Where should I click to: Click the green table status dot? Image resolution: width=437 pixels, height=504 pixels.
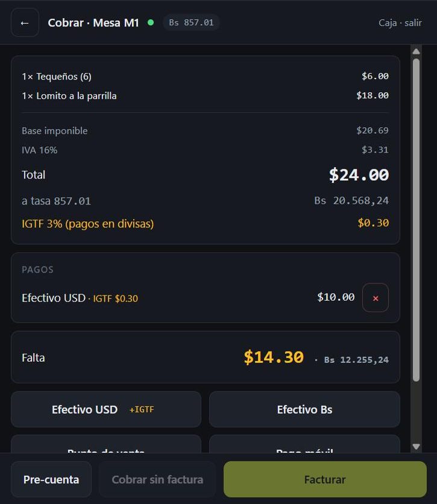[x=150, y=22]
